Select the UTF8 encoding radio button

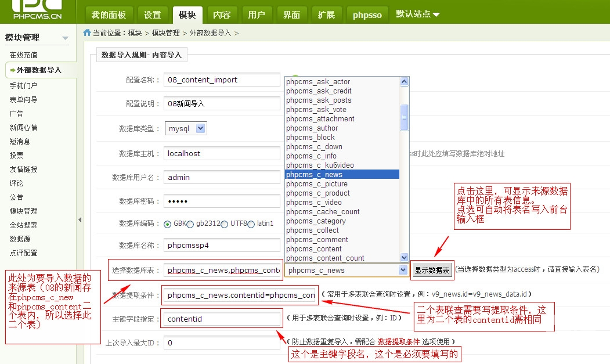point(225,224)
